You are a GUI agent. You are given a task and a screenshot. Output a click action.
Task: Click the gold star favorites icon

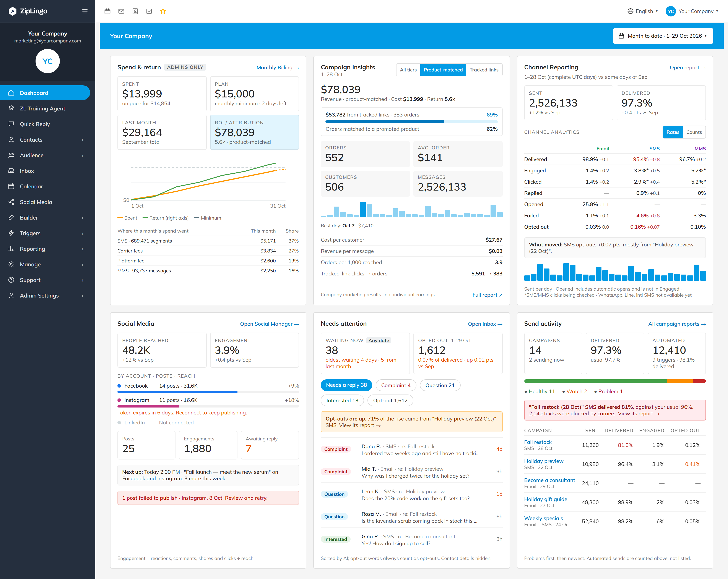163,11
